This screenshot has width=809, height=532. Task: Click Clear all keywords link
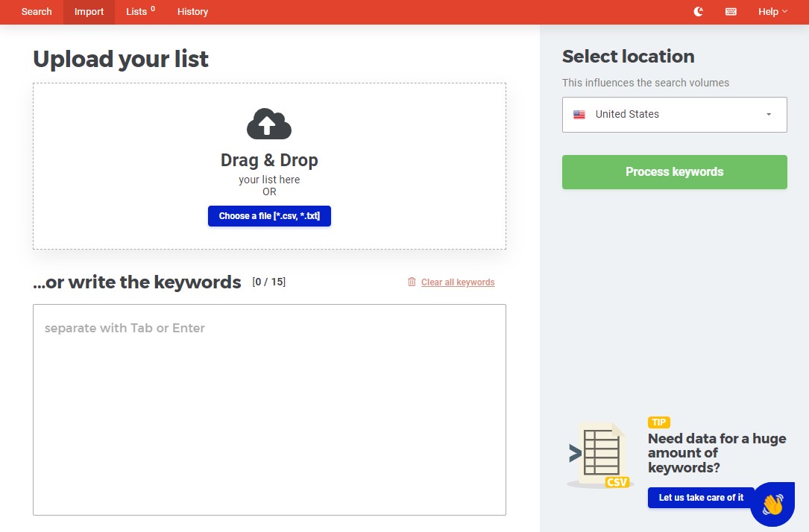pos(458,282)
